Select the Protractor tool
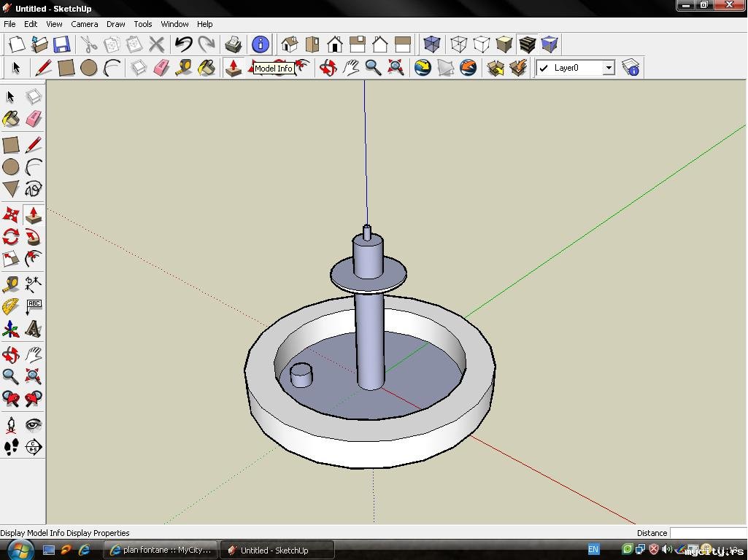Screen dimensions: 748x560 pyautogui.click(x=11, y=306)
